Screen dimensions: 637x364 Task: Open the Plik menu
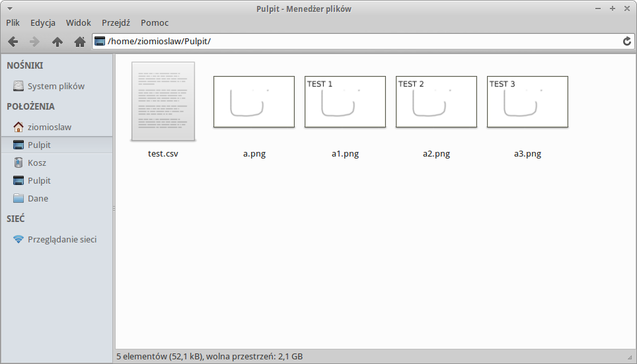click(x=13, y=22)
